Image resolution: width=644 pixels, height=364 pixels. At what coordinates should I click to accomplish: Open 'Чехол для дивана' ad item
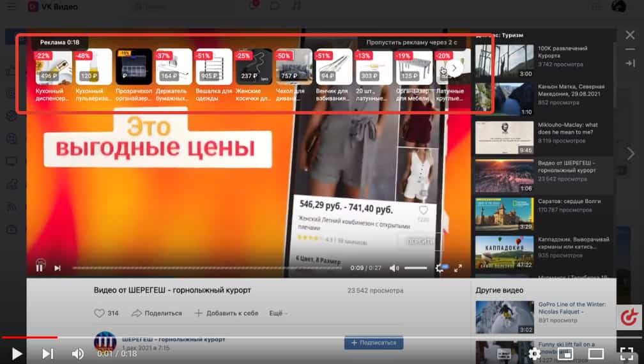[294, 75]
